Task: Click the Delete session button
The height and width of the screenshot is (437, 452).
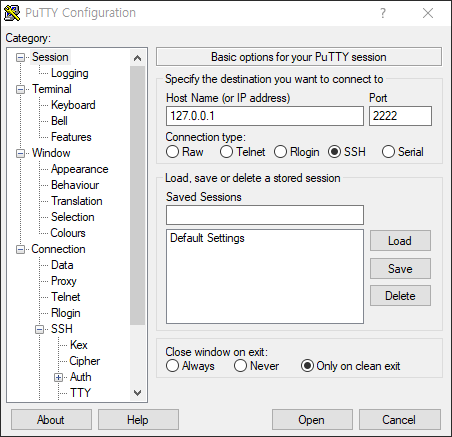Action: point(400,296)
